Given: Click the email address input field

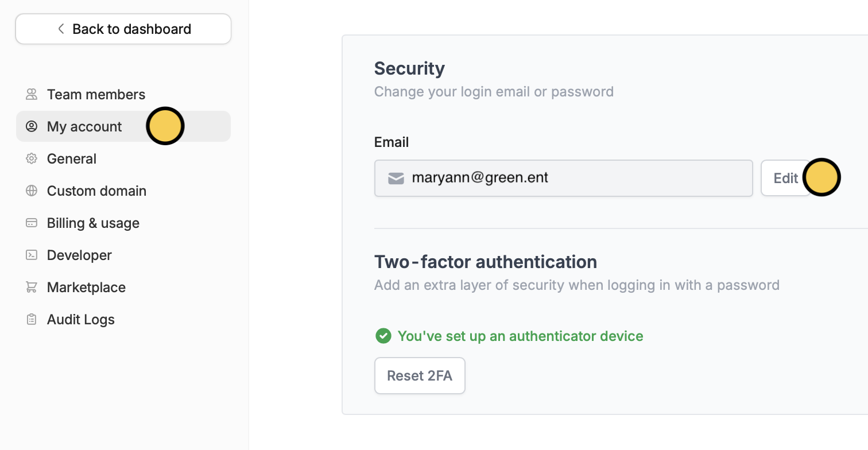Looking at the screenshot, I should [x=563, y=178].
